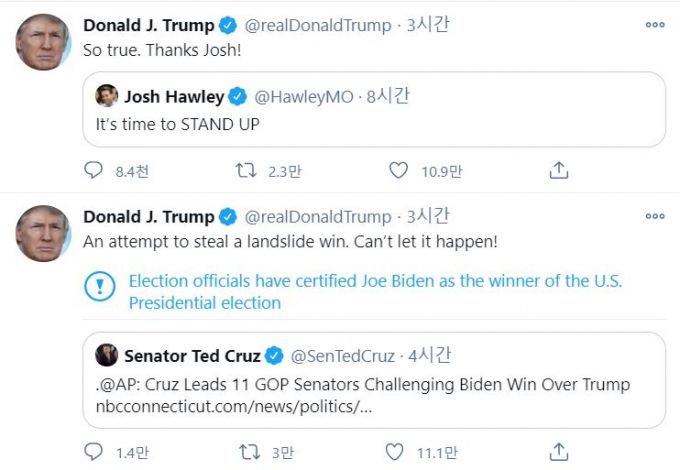Open more options menu on first tweet
Viewport: 680px width, 470px height.
point(655,25)
